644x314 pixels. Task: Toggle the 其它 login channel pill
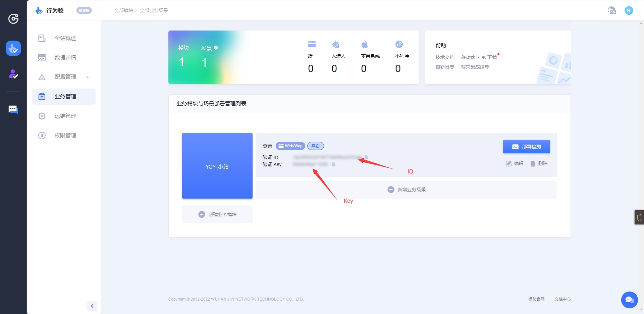click(x=315, y=146)
